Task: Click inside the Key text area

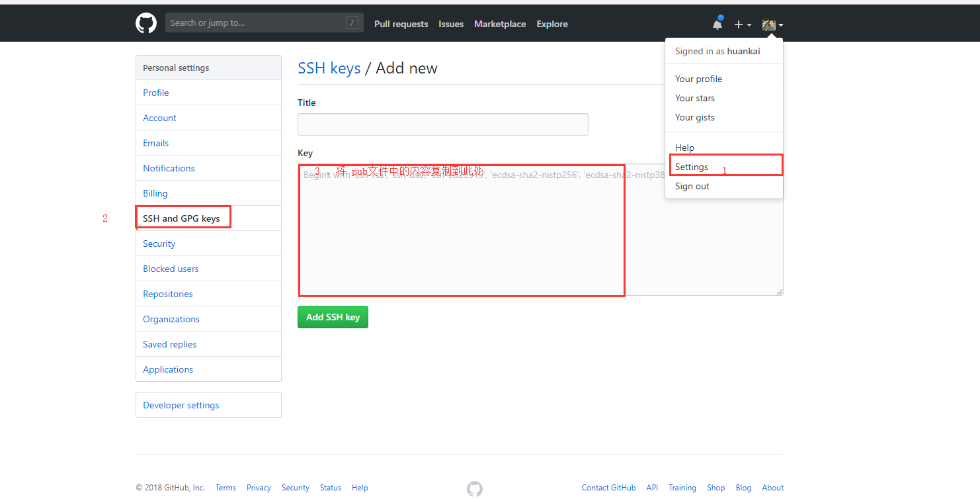Action: pos(540,230)
